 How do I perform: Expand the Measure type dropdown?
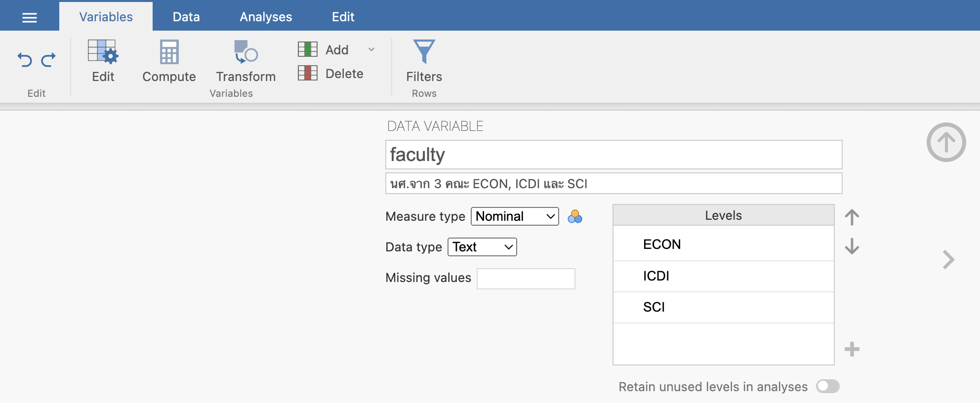(515, 216)
